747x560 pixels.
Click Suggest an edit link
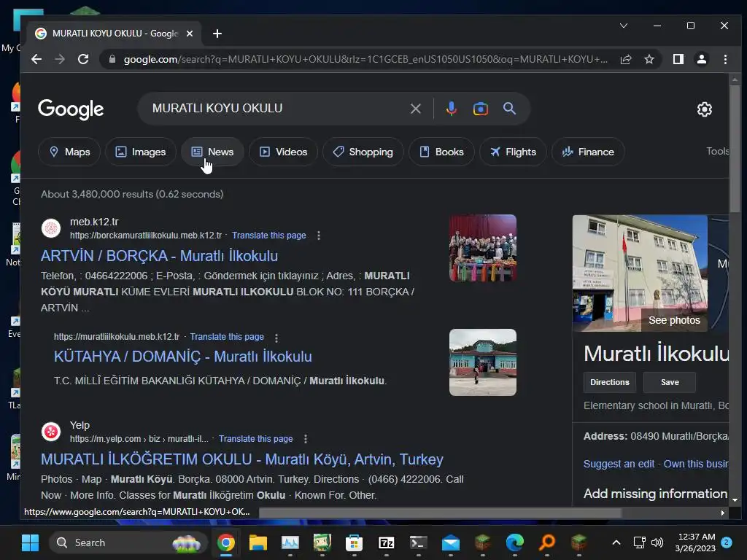coord(619,464)
